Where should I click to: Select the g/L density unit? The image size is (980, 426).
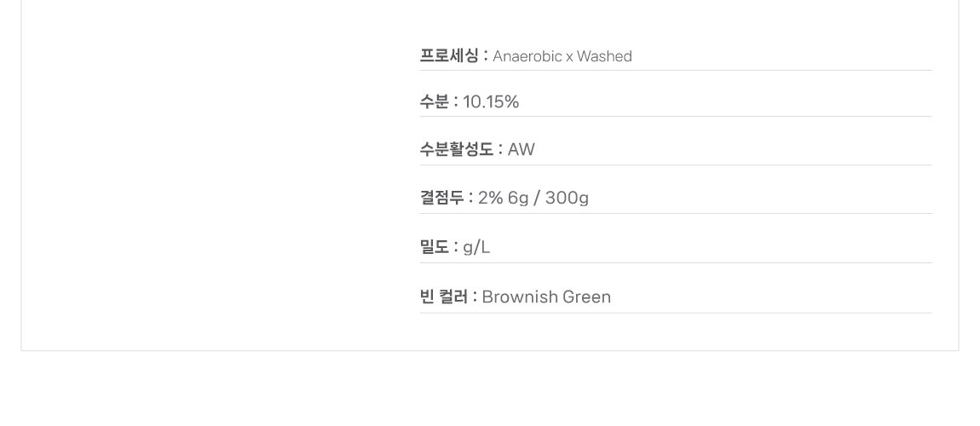pyautogui.click(x=476, y=247)
